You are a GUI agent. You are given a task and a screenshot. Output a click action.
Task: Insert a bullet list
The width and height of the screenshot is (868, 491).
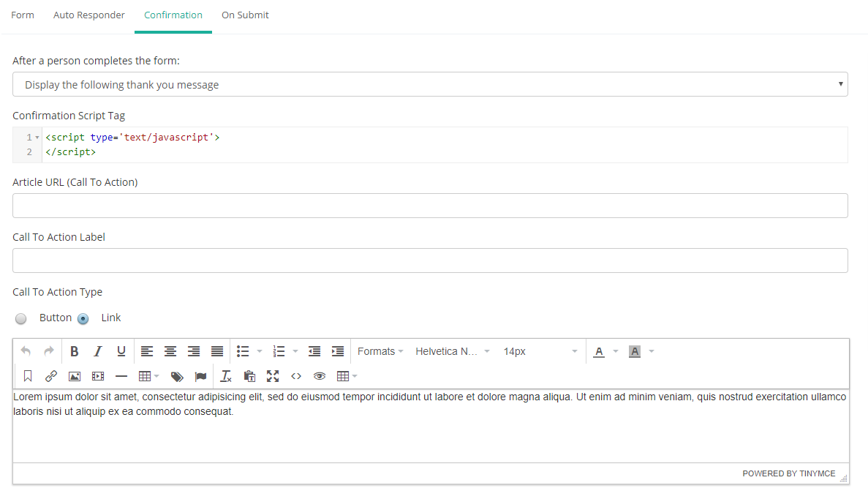pyautogui.click(x=243, y=351)
